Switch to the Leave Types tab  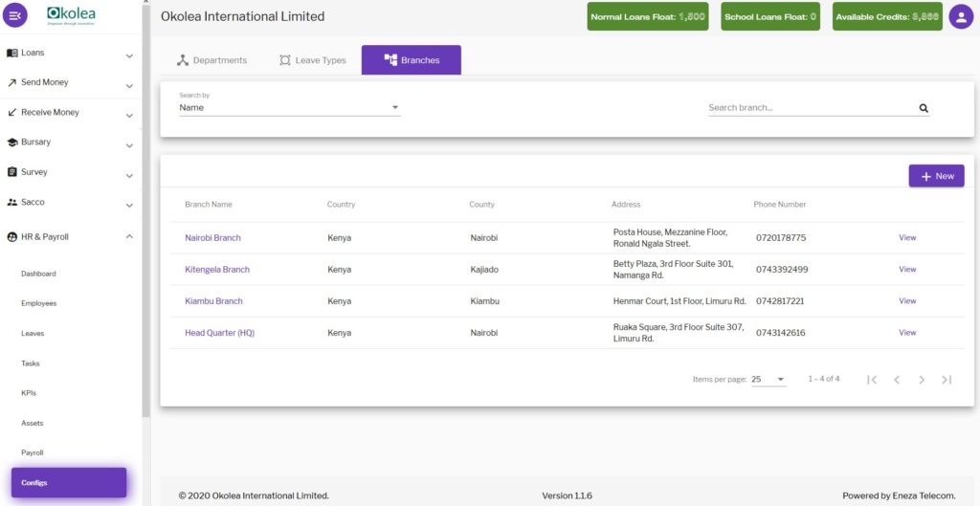pos(312,60)
